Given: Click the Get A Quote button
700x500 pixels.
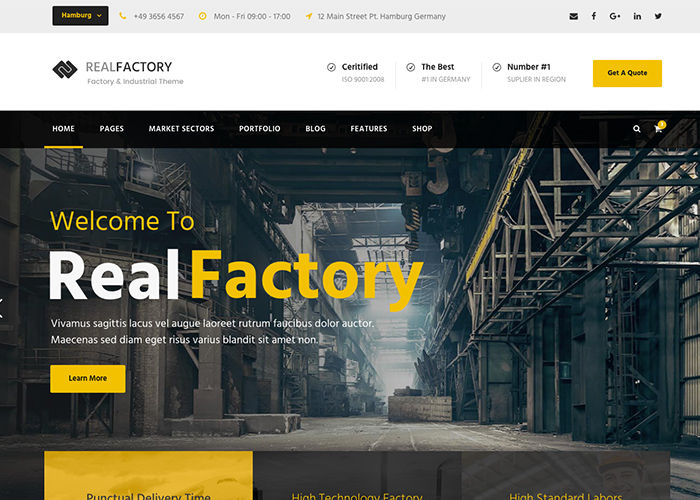Looking at the screenshot, I should pos(627,73).
